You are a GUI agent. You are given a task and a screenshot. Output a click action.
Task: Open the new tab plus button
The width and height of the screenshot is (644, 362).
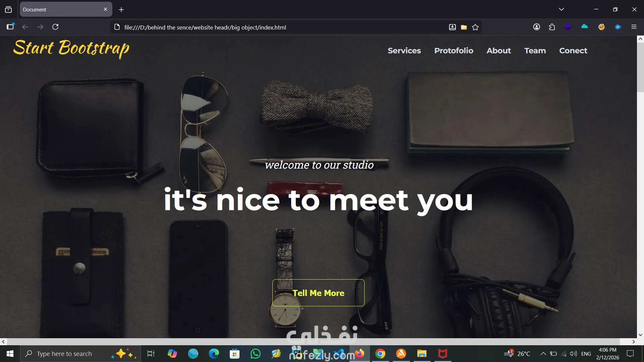pyautogui.click(x=121, y=10)
